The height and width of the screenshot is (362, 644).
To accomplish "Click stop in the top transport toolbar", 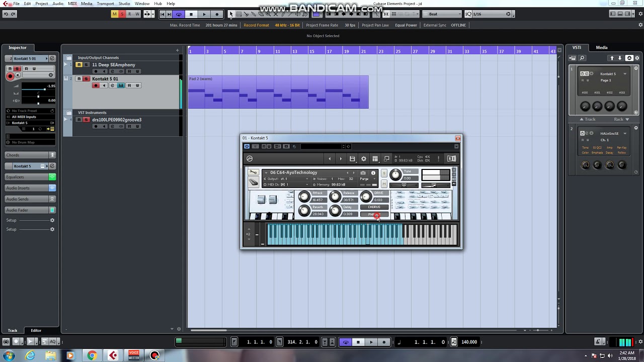I will [191, 14].
